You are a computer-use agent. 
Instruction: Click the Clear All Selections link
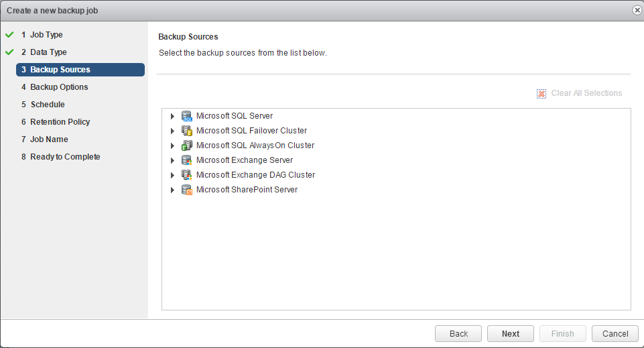pos(586,93)
